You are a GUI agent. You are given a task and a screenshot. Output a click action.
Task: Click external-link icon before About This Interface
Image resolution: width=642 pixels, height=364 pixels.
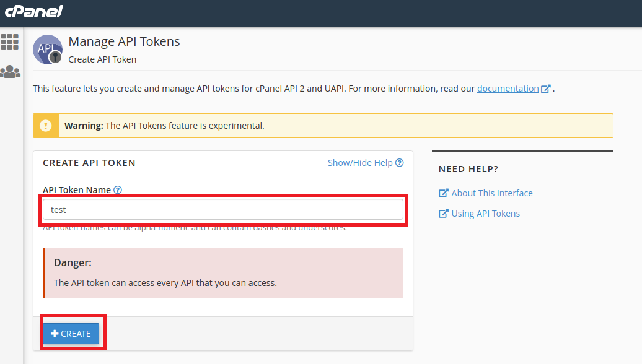click(x=444, y=193)
